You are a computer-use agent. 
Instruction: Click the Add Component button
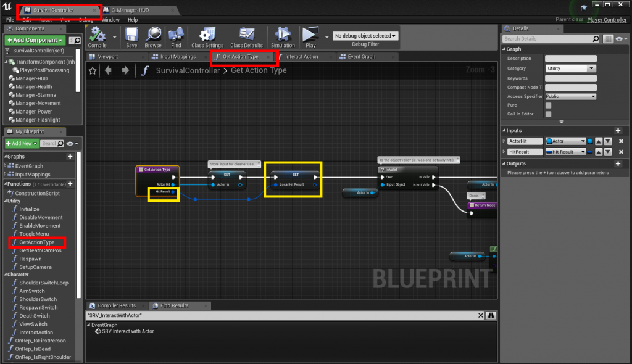[35, 40]
